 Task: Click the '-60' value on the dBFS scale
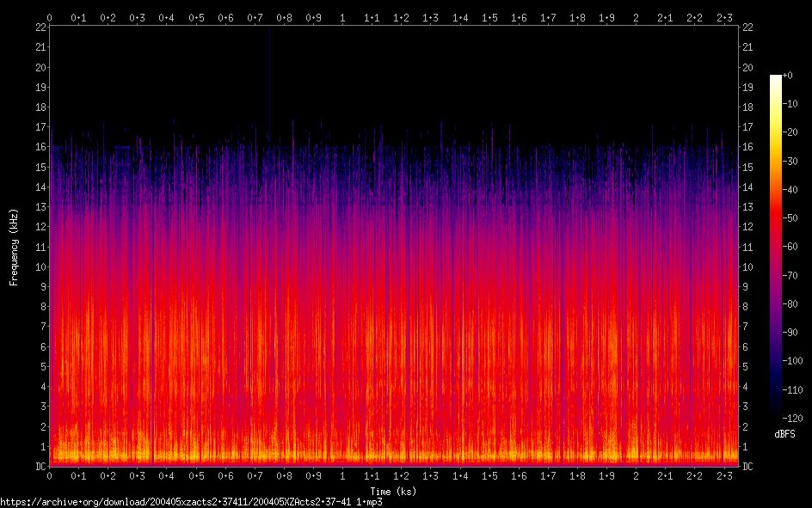(x=790, y=247)
